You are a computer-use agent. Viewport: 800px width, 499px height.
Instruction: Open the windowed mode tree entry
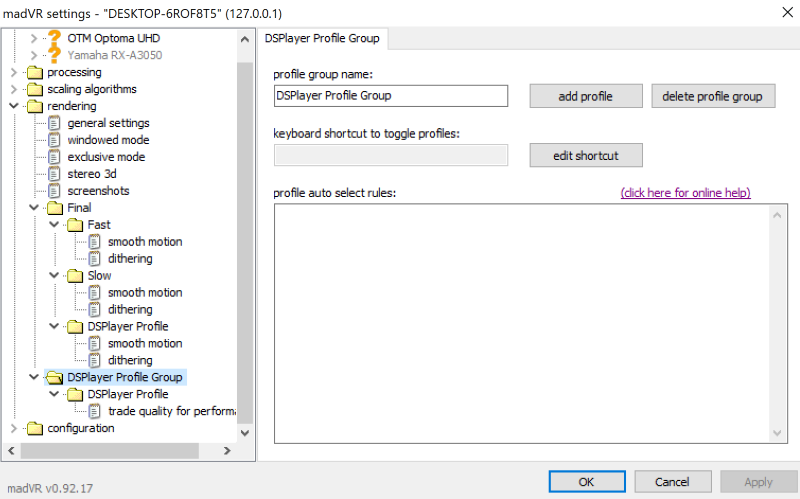coord(108,140)
